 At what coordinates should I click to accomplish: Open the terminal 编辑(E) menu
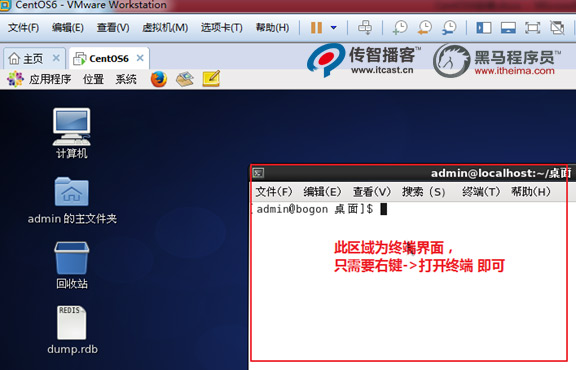tap(322, 192)
